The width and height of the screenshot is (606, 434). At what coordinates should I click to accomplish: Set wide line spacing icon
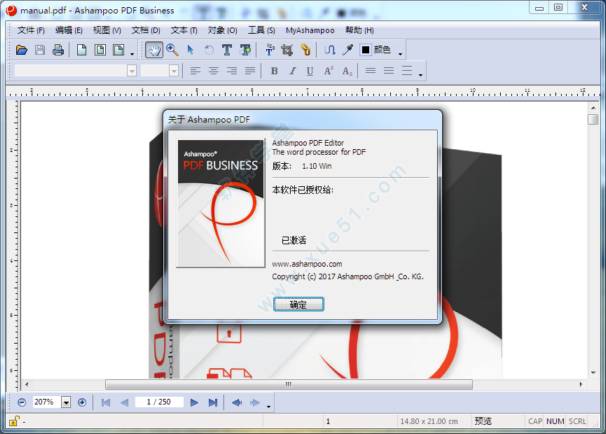pyautogui.click(x=407, y=71)
